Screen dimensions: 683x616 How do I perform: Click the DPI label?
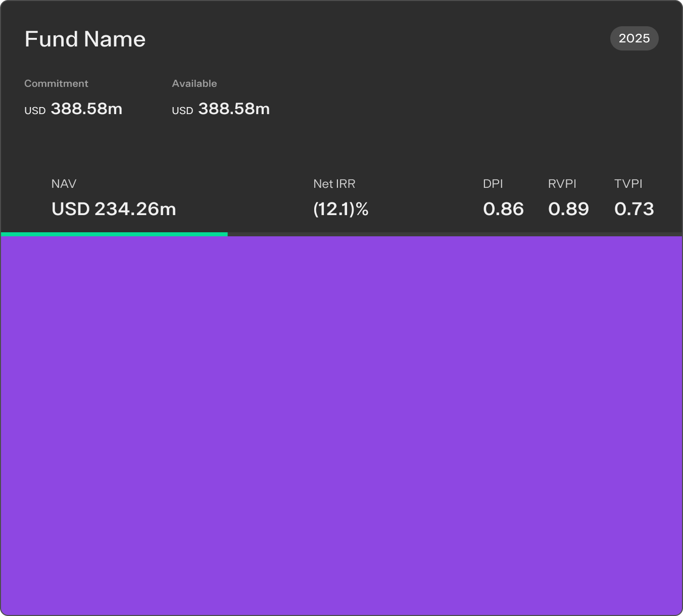click(x=493, y=184)
